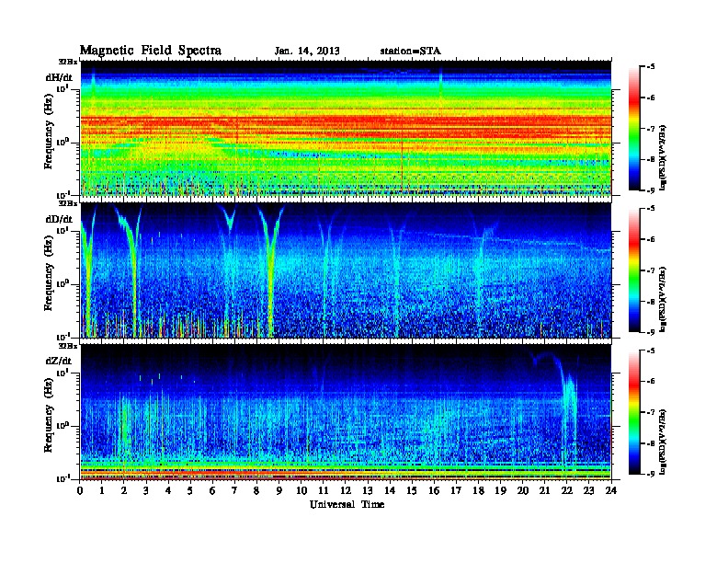Click the "18" tick on the time axis
Image resolution: width=728 pixels, height=563 pixels.
pos(478,491)
